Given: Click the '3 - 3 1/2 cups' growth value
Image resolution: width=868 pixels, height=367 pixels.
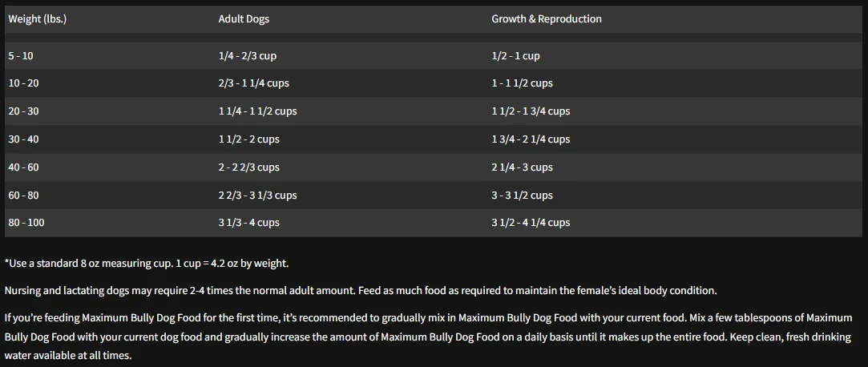Looking at the screenshot, I should (522, 196).
